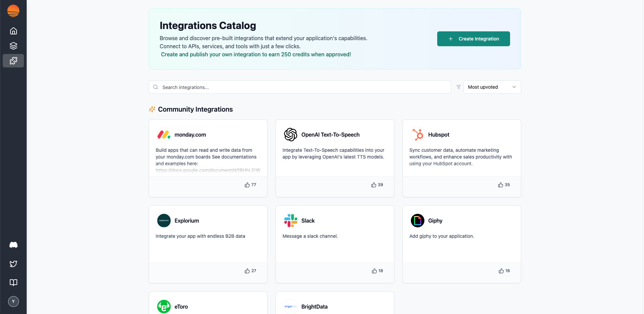Open the monday.com integration title
This screenshot has height=314, width=644.
(x=190, y=135)
